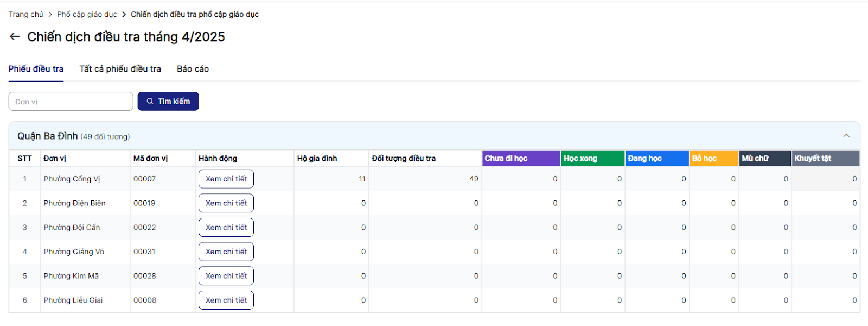The height and width of the screenshot is (326, 868).
Task: View details for Phường Cống Vị
Action: (226, 179)
